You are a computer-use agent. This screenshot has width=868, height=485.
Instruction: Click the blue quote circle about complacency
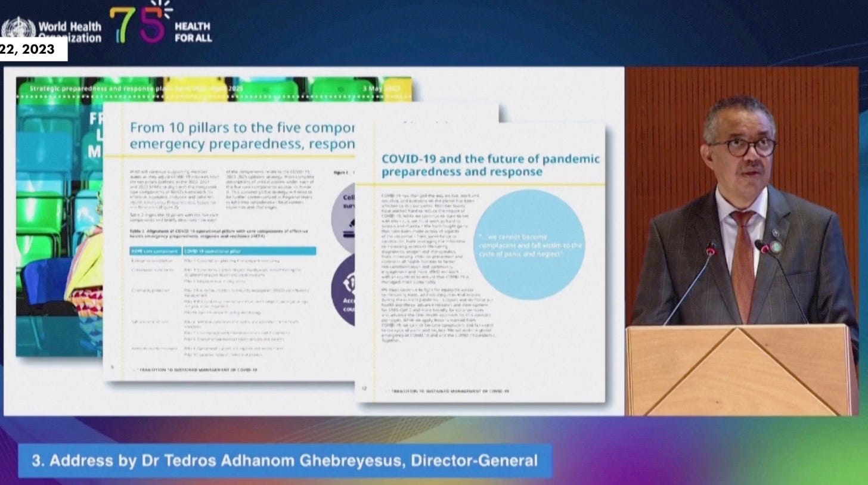click(x=529, y=244)
